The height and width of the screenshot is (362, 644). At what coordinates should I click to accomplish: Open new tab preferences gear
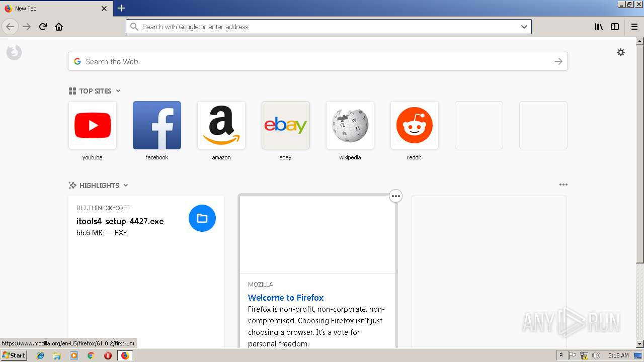pos(621,52)
